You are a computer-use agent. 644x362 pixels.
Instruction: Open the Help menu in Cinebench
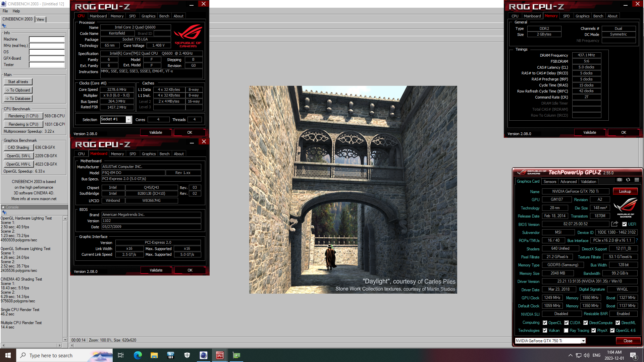point(16,11)
